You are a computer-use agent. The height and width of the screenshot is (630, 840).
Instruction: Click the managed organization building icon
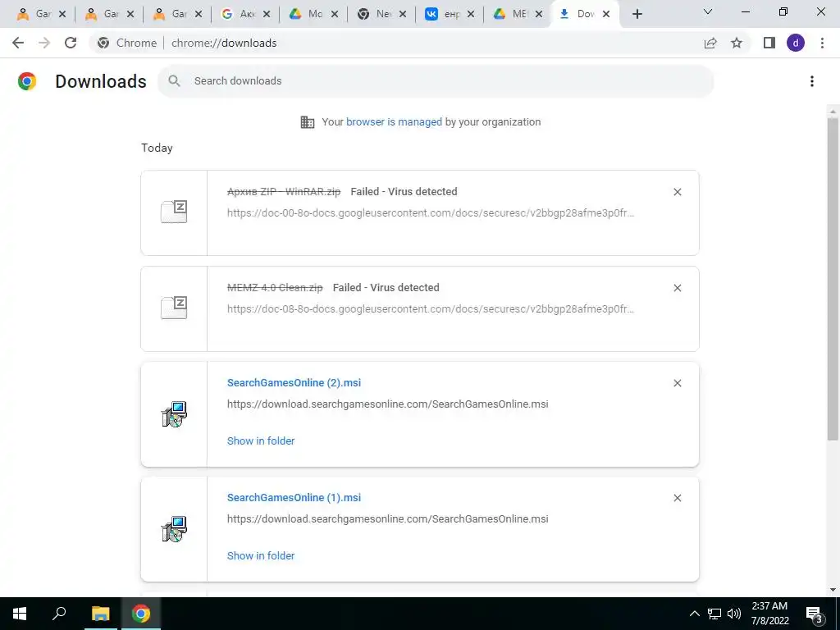tap(308, 122)
